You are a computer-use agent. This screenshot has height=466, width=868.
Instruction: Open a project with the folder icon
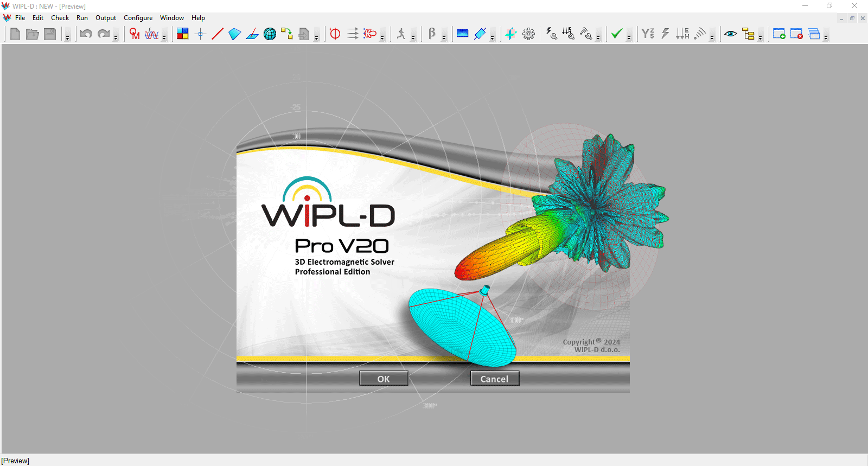pyautogui.click(x=33, y=34)
